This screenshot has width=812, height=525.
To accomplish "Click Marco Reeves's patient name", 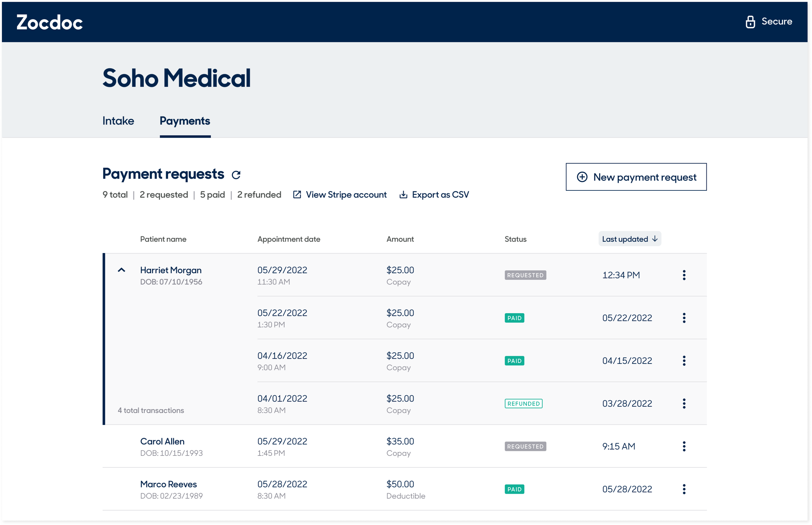I will click(x=168, y=484).
